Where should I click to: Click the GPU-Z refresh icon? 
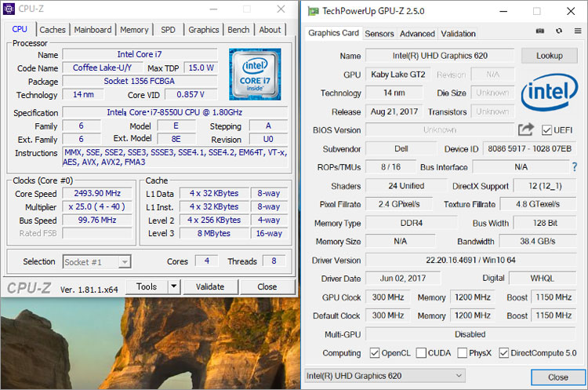559,31
